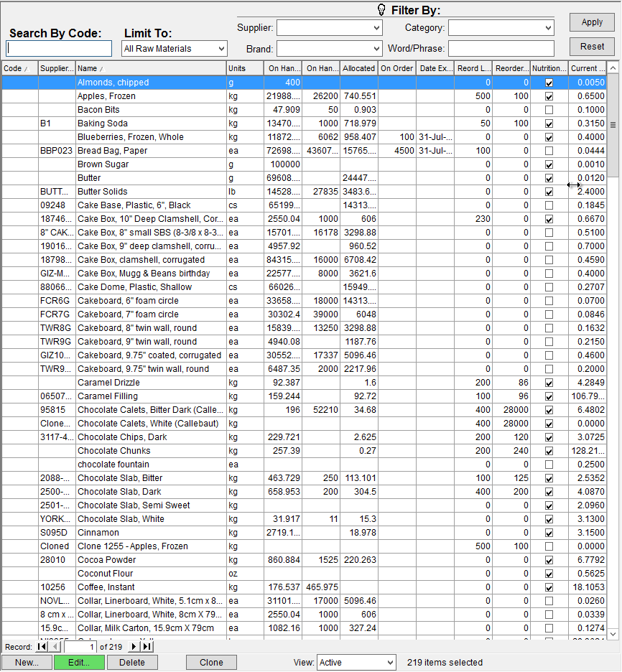Toggle Nutrition checkbox for Caramel Drizzle
This screenshot has width=622, height=672.
point(549,383)
